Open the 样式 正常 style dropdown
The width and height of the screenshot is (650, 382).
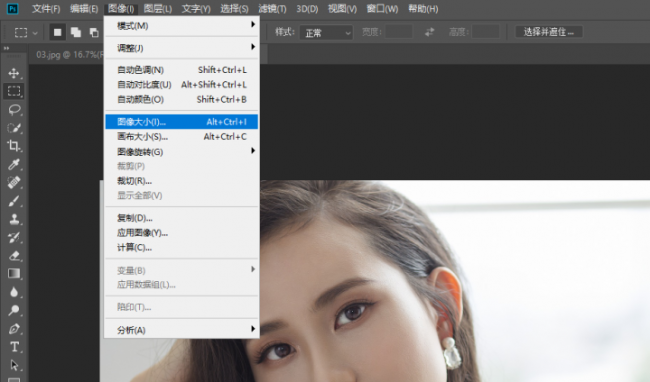tap(326, 32)
